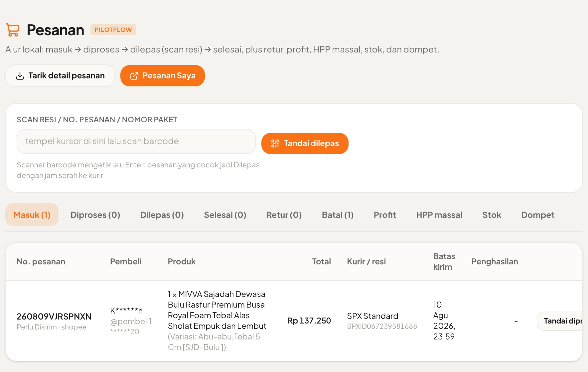Click tracking number SPXID067239581688
Image resolution: width=588 pixels, height=372 pixels.
382,326
